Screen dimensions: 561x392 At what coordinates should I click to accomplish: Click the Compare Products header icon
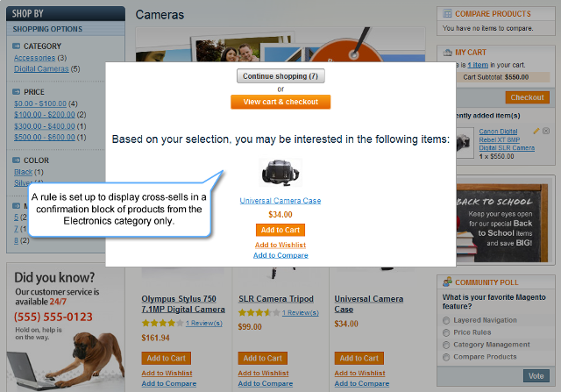click(x=447, y=14)
